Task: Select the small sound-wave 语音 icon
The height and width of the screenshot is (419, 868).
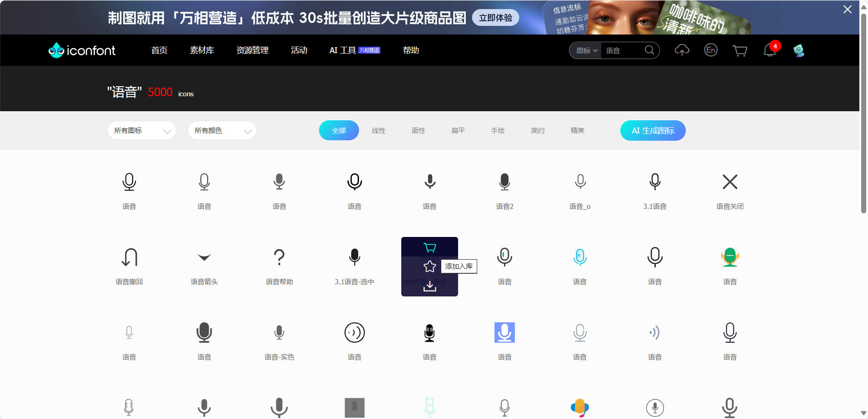Action: click(655, 333)
